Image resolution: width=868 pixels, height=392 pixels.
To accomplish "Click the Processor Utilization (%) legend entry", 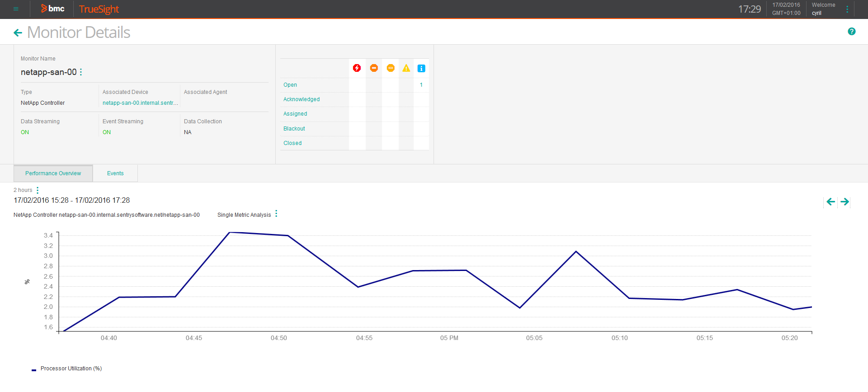I will 67,369.
